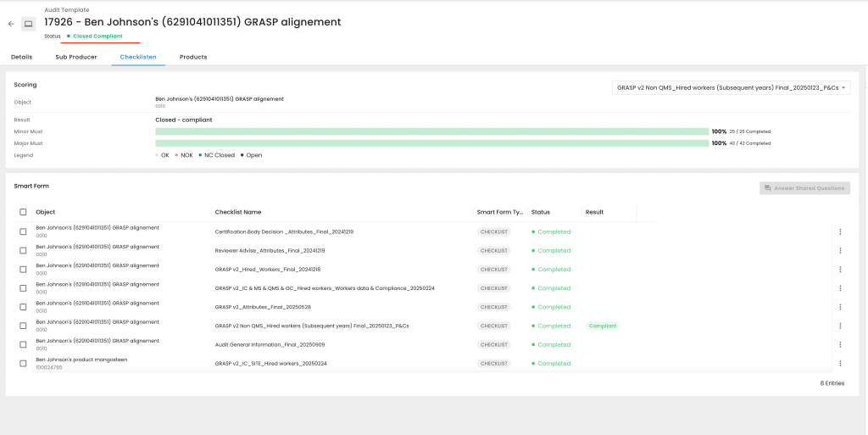Sort by Status column header
Image resolution: width=868 pixels, height=435 pixels.
pos(541,212)
